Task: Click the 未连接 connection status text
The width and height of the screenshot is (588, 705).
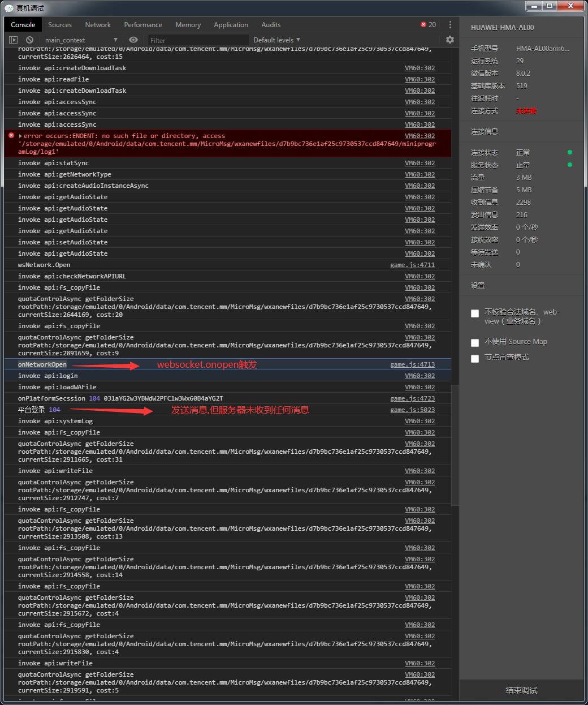Action: point(526,111)
